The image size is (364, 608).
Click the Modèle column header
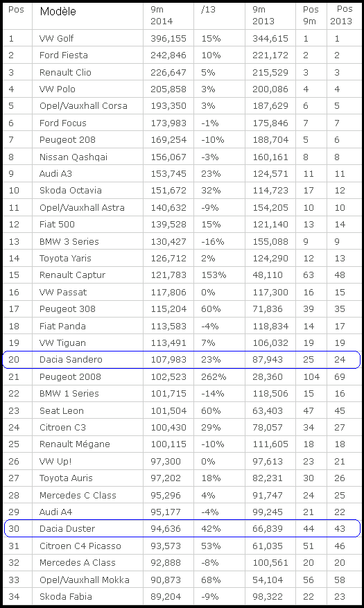click(58, 12)
